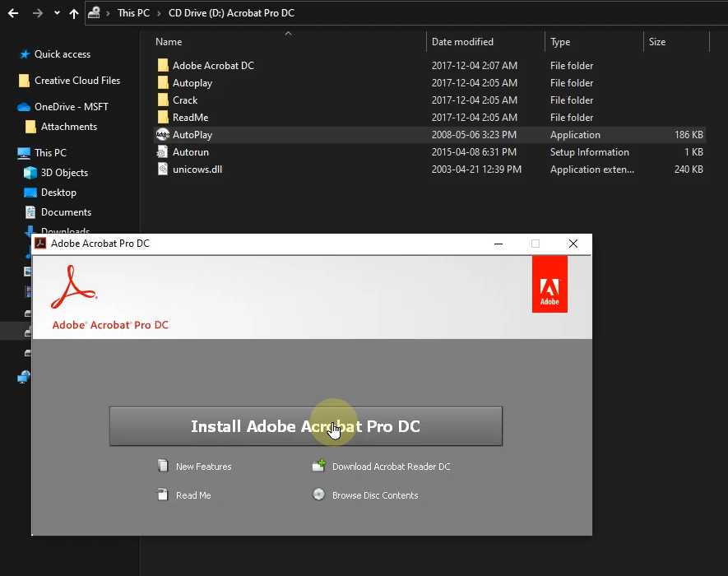Select the AutoPlay application file icon
This screenshot has width=728, height=576.
[x=163, y=135]
